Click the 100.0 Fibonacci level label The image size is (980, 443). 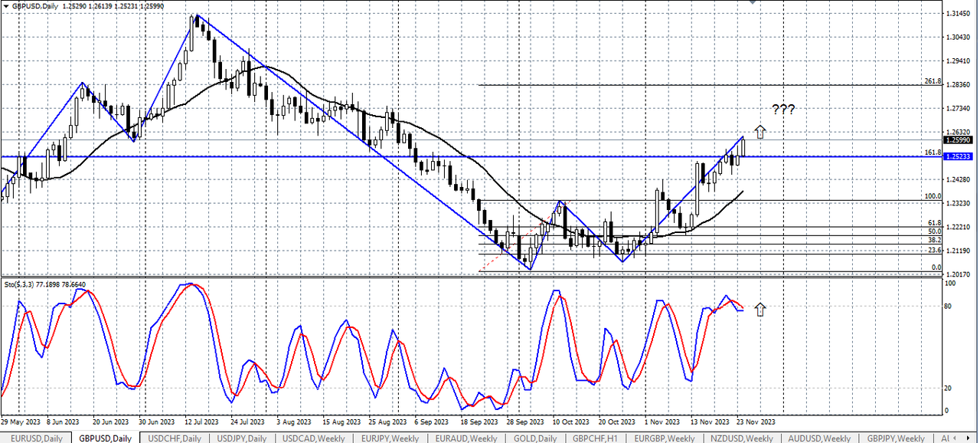[933, 196]
